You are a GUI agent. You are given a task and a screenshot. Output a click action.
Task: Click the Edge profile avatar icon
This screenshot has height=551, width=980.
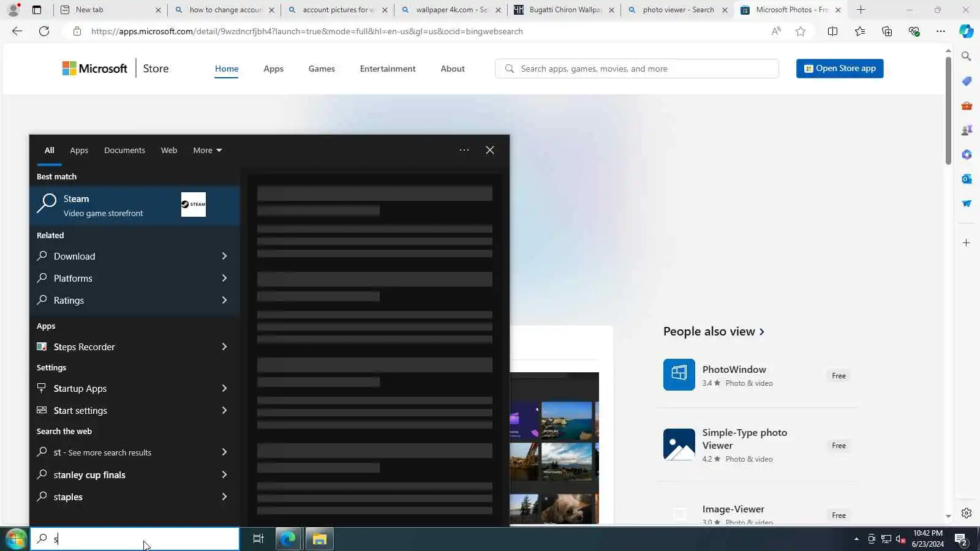click(13, 10)
